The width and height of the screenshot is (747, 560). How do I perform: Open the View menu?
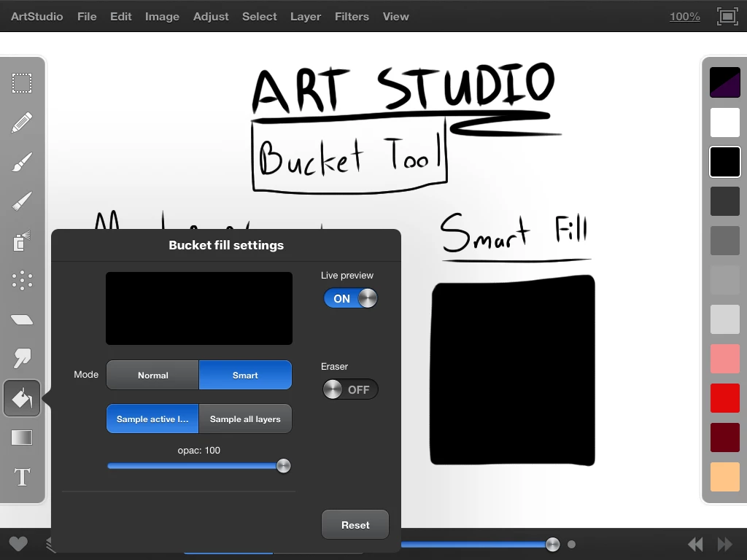[395, 17]
